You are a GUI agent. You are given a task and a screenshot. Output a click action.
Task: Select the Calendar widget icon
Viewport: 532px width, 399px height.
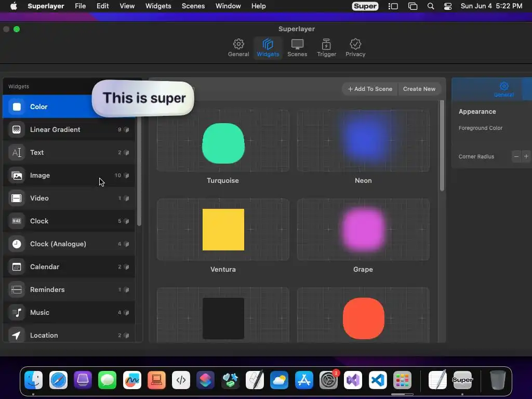[x=17, y=267]
